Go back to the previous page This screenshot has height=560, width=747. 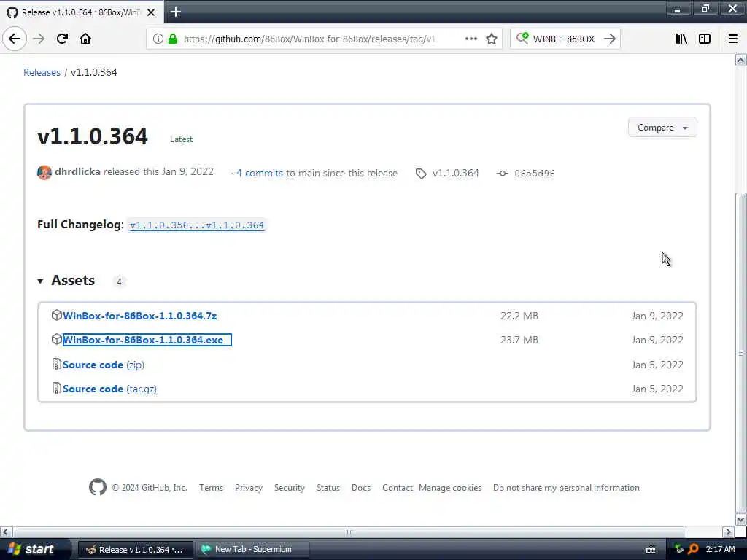[x=15, y=39]
